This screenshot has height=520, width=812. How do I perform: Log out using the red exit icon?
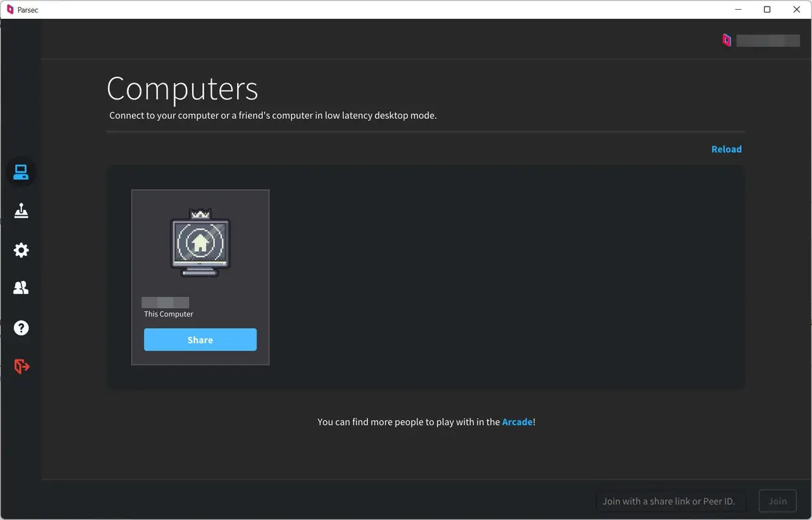pos(21,366)
